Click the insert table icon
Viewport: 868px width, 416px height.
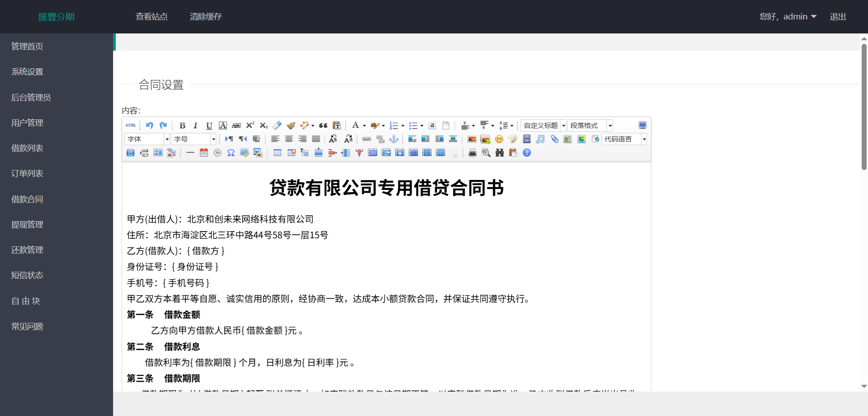(x=277, y=153)
